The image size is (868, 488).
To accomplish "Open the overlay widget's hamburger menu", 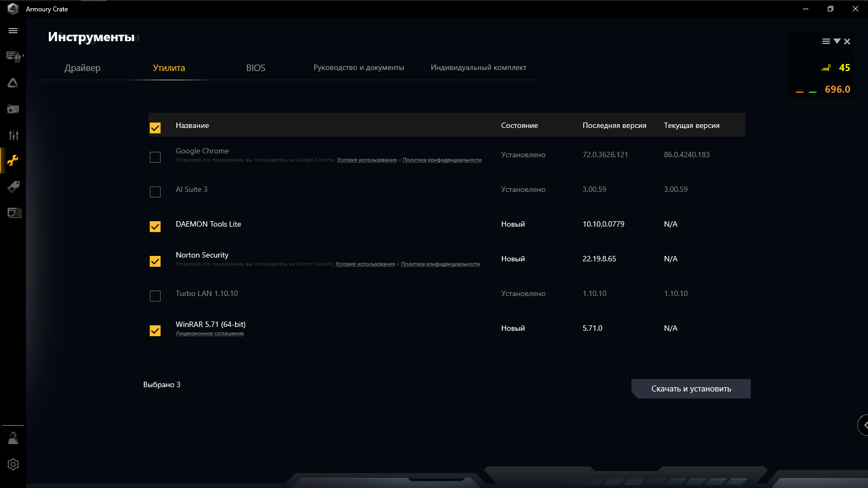I will pos(826,41).
